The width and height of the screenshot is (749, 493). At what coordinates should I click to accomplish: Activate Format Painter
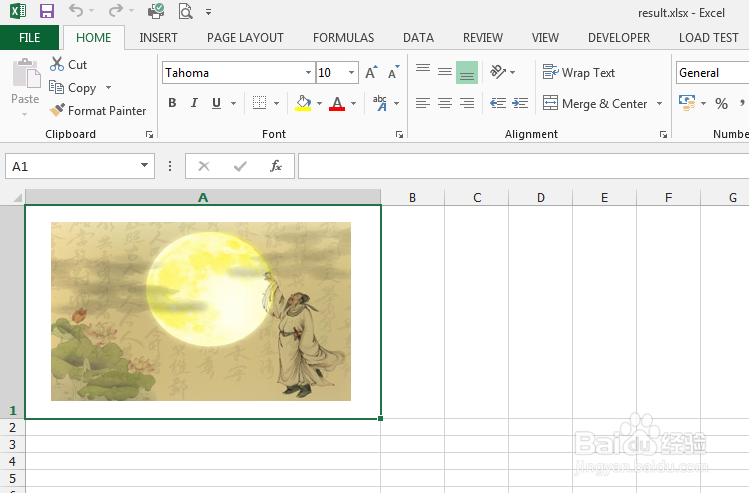point(97,110)
